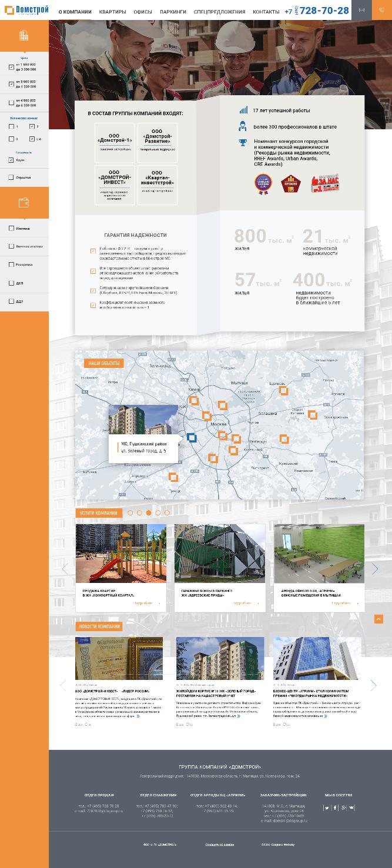
Task: Open the Спецпредложения menu item
Action: coord(219,12)
